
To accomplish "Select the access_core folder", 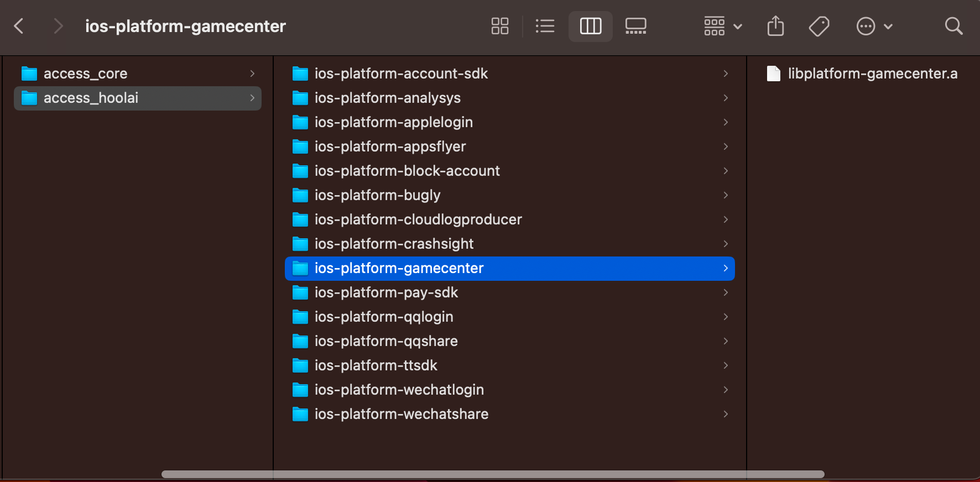I will [138, 74].
